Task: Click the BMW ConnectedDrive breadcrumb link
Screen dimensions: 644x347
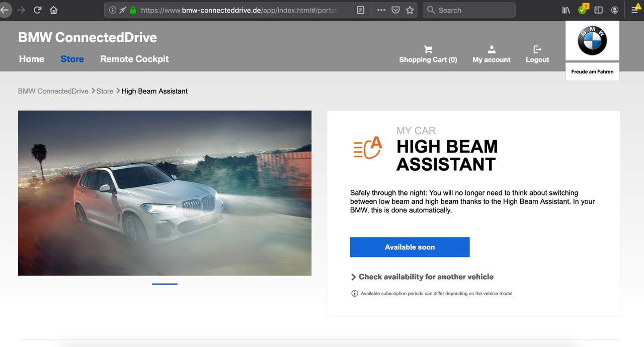Action: pyautogui.click(x=53, y=91)
